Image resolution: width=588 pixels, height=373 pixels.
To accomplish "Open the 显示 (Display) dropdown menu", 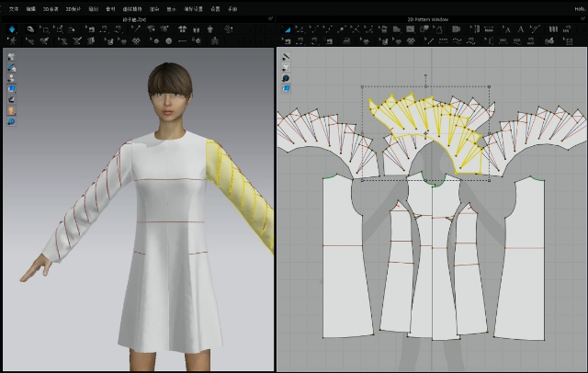I will pyautogui.click(x=172, y=8).
